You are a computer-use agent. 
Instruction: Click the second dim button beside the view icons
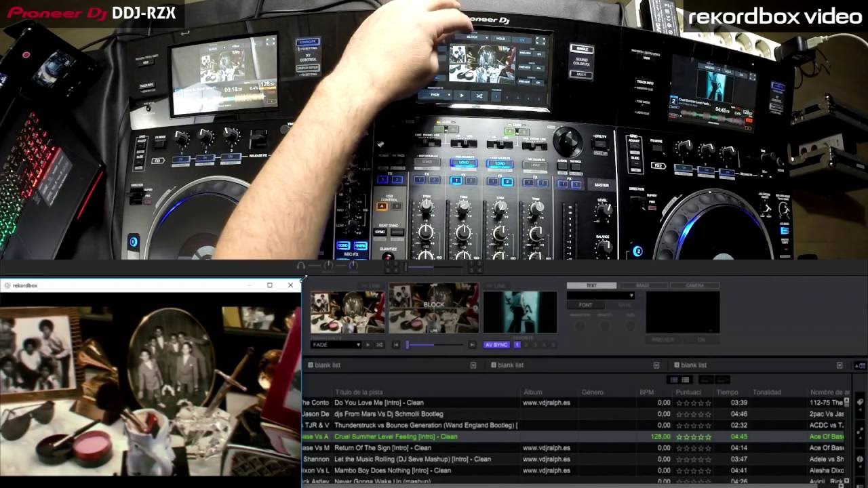722,380
